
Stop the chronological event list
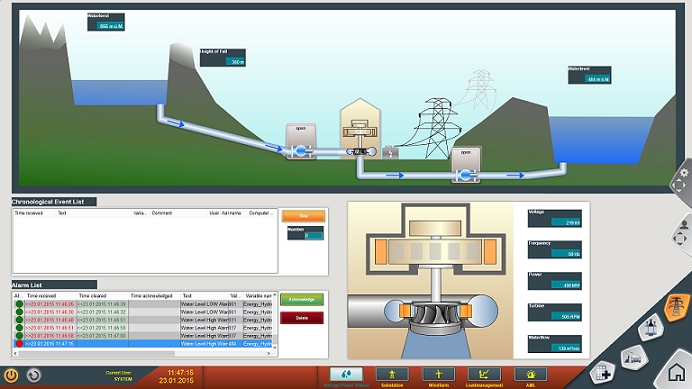[x=303, y=216]
